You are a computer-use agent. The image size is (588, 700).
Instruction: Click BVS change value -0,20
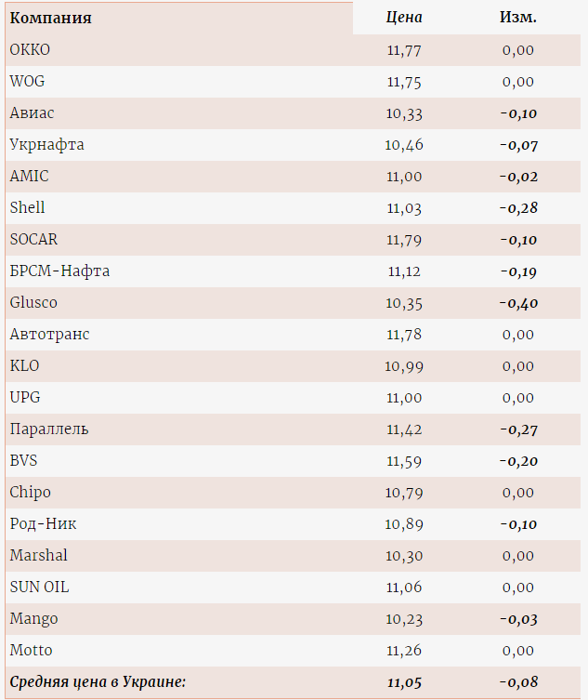coord(518,461)
